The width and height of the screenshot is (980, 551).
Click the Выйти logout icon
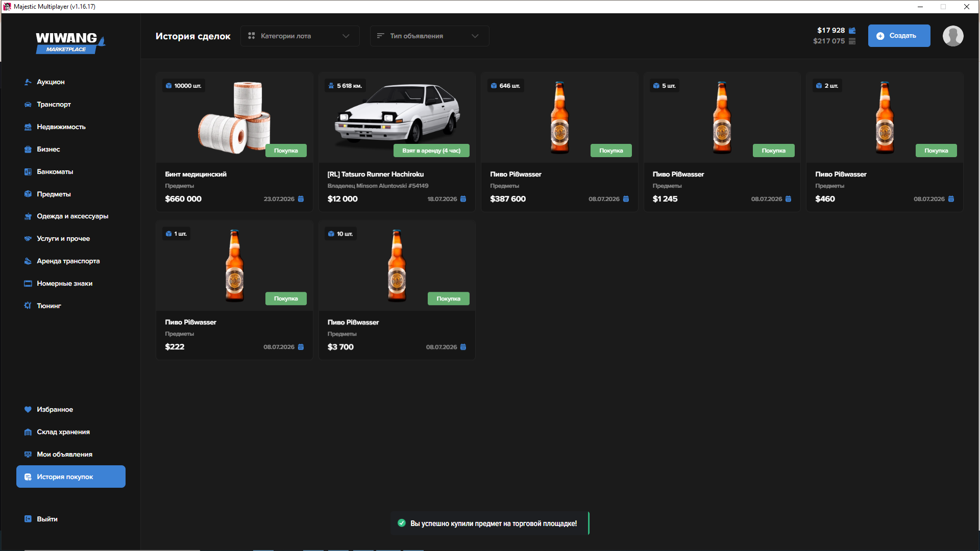tap(28, 519)
